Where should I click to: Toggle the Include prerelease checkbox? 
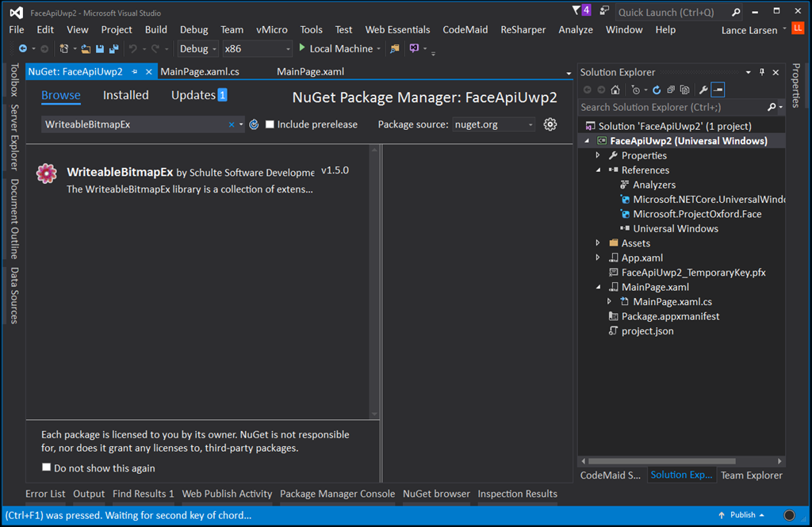(270, 124)
